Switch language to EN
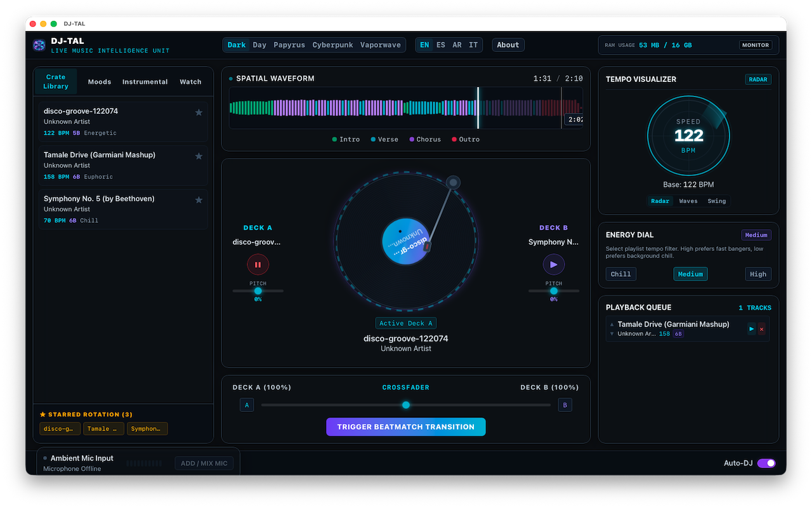This screenshot has height=508, width=812. (424, 45)
